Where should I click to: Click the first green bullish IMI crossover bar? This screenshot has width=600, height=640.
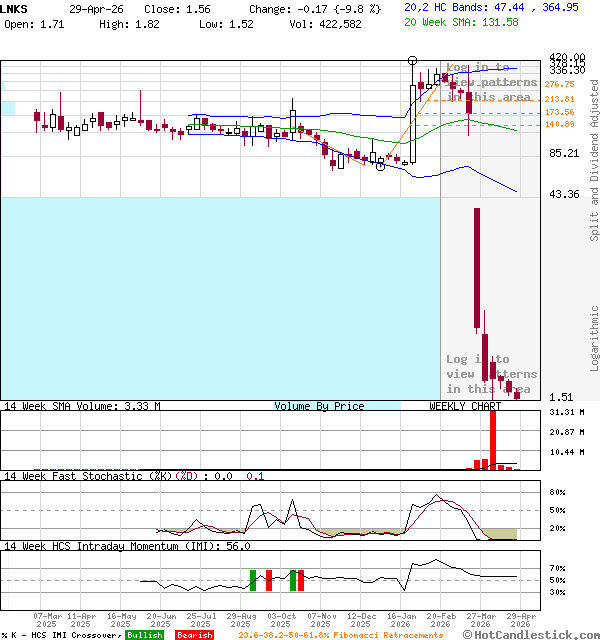click(x=254, y=579)
